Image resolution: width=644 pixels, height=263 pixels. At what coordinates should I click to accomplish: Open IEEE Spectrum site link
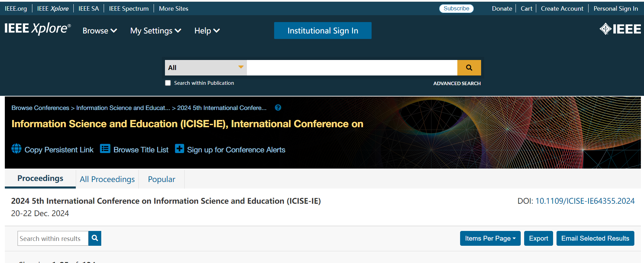[x=129, y=9]
